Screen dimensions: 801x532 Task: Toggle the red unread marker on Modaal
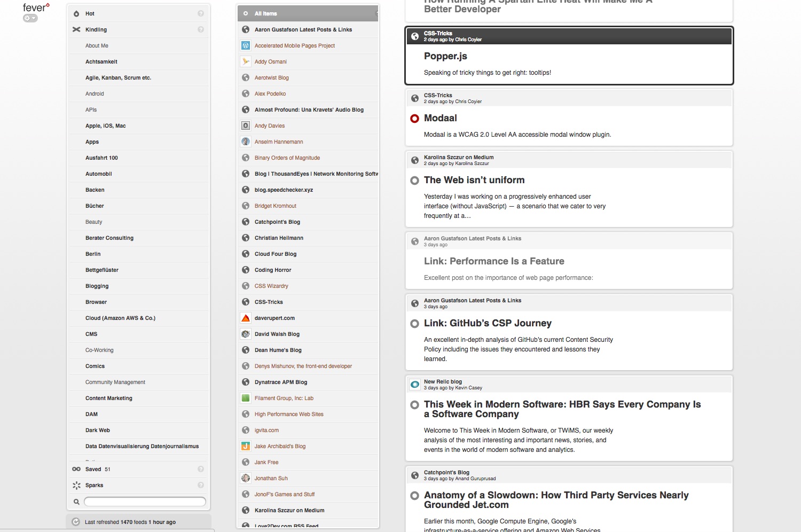coord(414,119)
